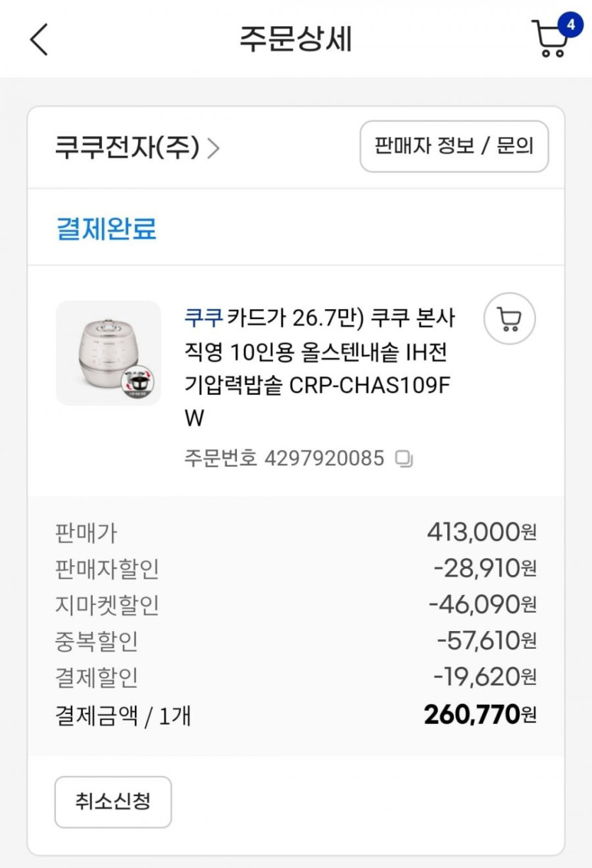Image resolution: width=592 pixels, height=868 pixels.
Task: Tap the 판매가 413,000원 amount
Action: pos(481,531)
